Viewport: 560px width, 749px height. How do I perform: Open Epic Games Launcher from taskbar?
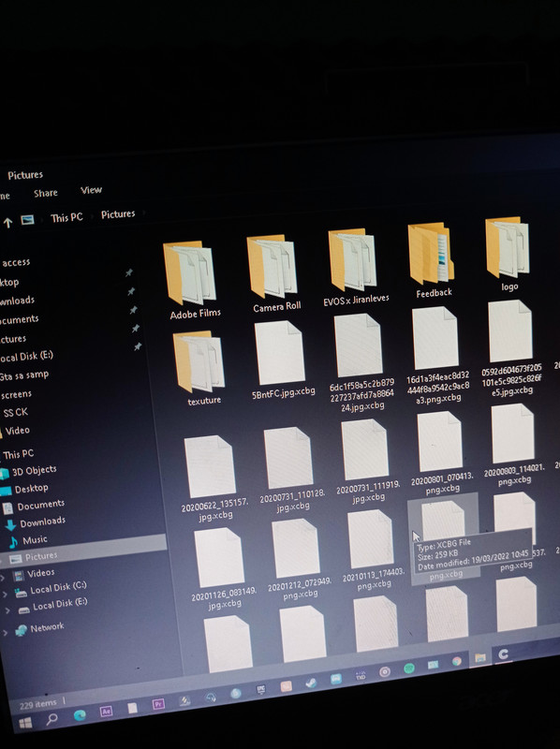point(261,689)
